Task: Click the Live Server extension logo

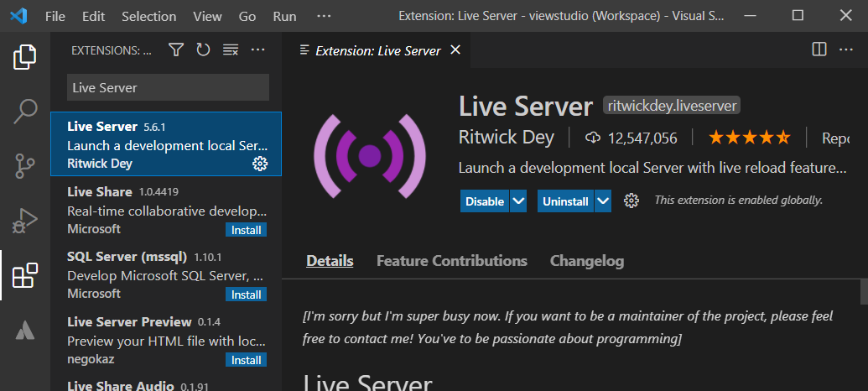Action: pos(370,155)
